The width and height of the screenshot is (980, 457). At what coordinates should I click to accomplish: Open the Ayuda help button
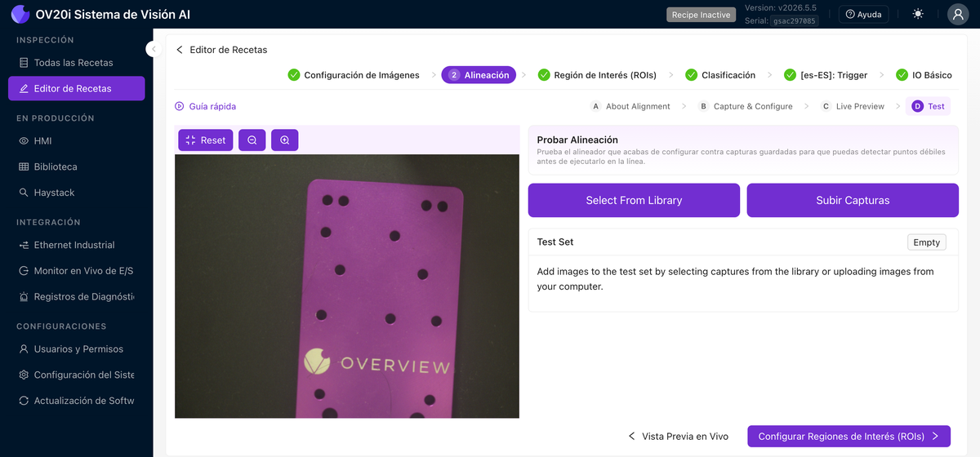[863, 15]
